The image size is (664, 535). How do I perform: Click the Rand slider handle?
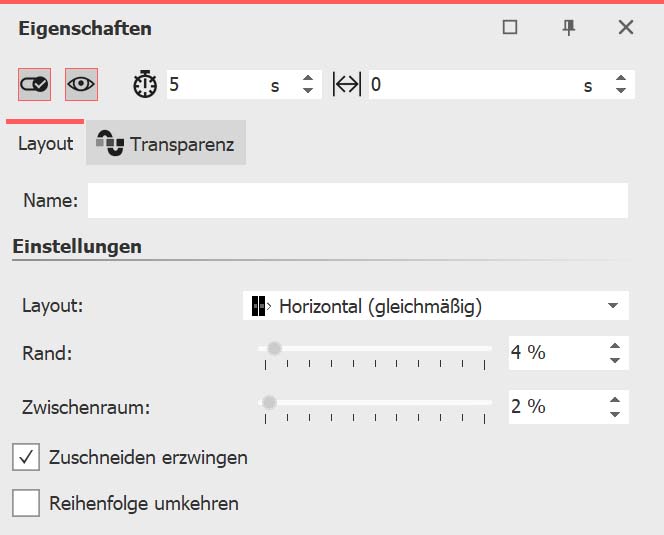point(274,348)
